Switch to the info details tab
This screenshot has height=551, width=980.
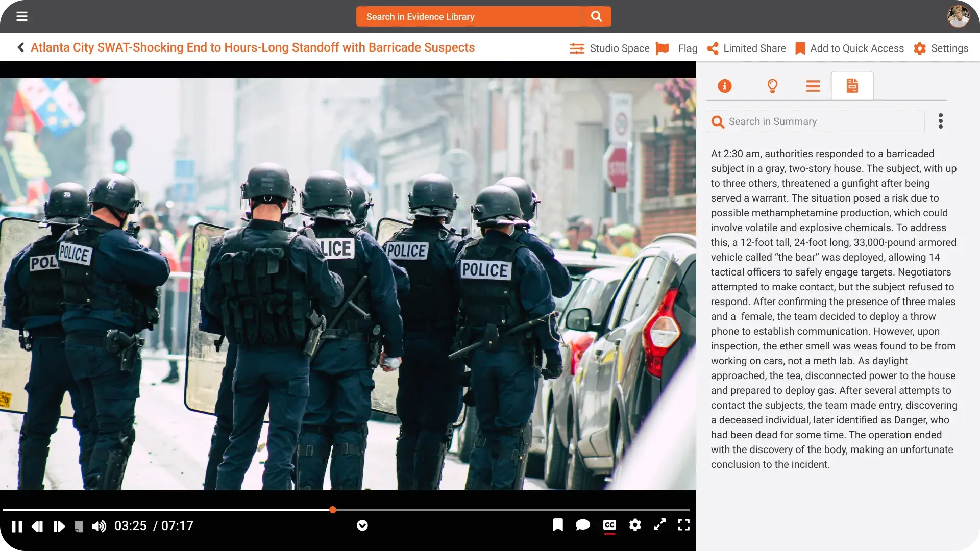coord(724,86)
